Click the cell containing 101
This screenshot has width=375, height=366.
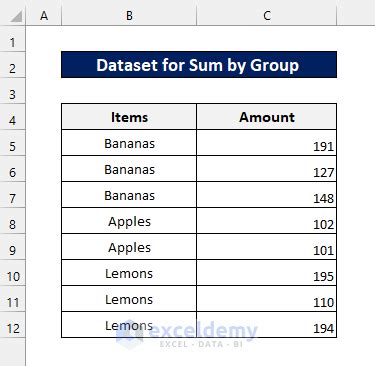pos(267,247)
